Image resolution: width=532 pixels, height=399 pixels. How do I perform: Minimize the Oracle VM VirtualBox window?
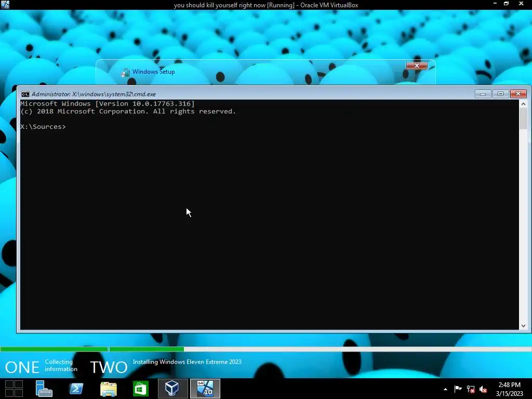point(495,4)
